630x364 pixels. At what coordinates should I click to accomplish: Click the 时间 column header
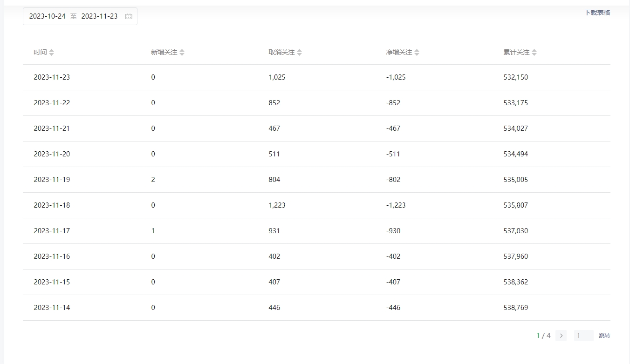tap(40, 52)
